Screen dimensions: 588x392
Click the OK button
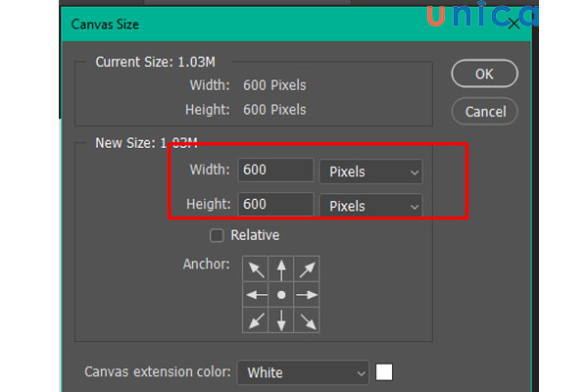[484, 73]
